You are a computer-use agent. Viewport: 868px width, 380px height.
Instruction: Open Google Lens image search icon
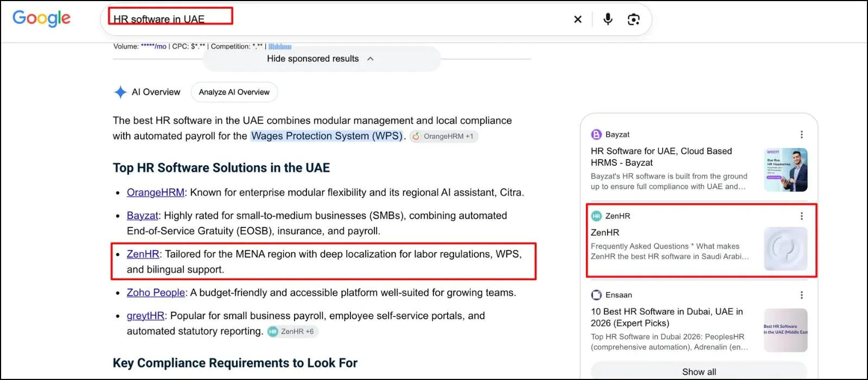click(x=634, y=20)
